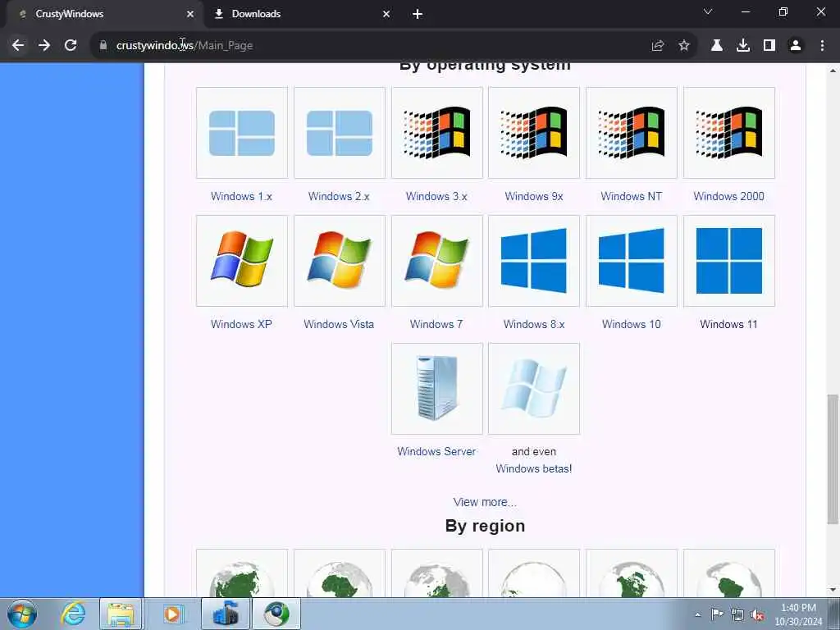Click the Windows Server tower icon
Viewport: 840px width, 630px height.
[x=436, y=388]
